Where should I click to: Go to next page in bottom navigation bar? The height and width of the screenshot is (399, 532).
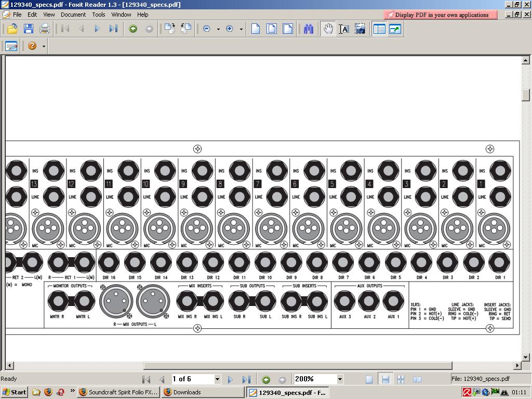click(230, 379)
